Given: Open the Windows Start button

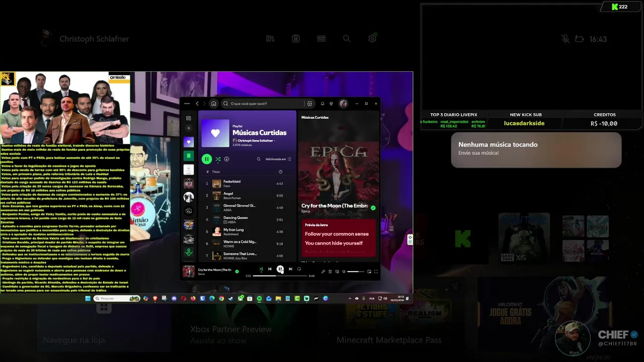Looking at the screenshot, I should (x=88, y=299).
